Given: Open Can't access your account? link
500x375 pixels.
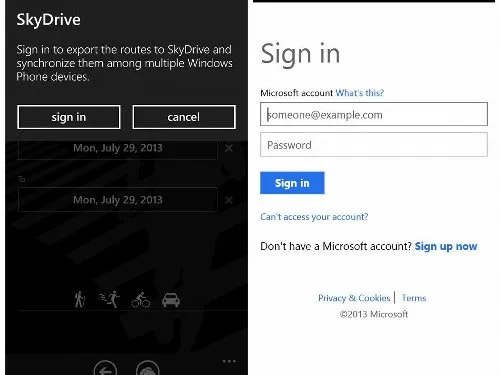Looking at the screenshot, I should tap(314, 217).
